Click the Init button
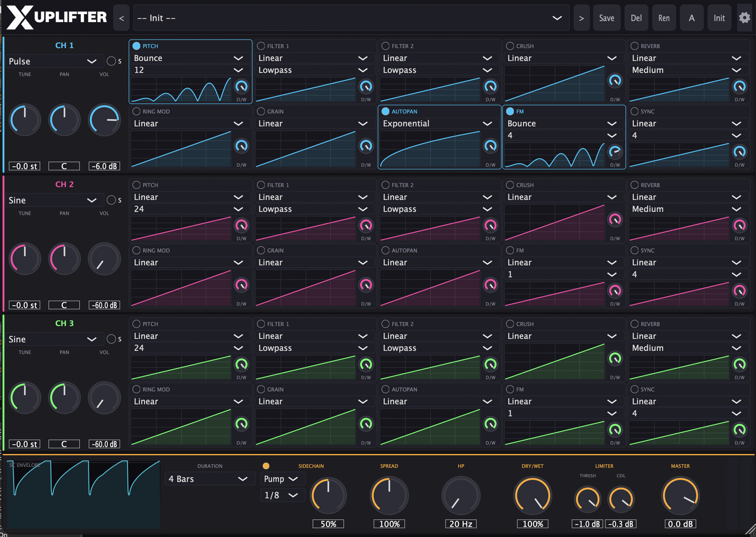This screenshot has height=537, width=756. 719,18
